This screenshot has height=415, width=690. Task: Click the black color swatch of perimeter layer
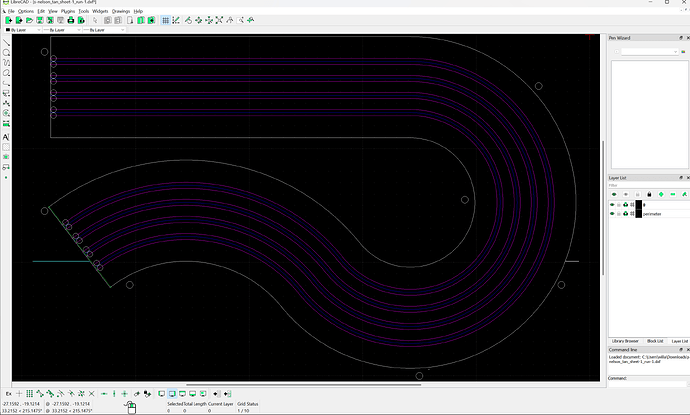[x=636, y=214]
